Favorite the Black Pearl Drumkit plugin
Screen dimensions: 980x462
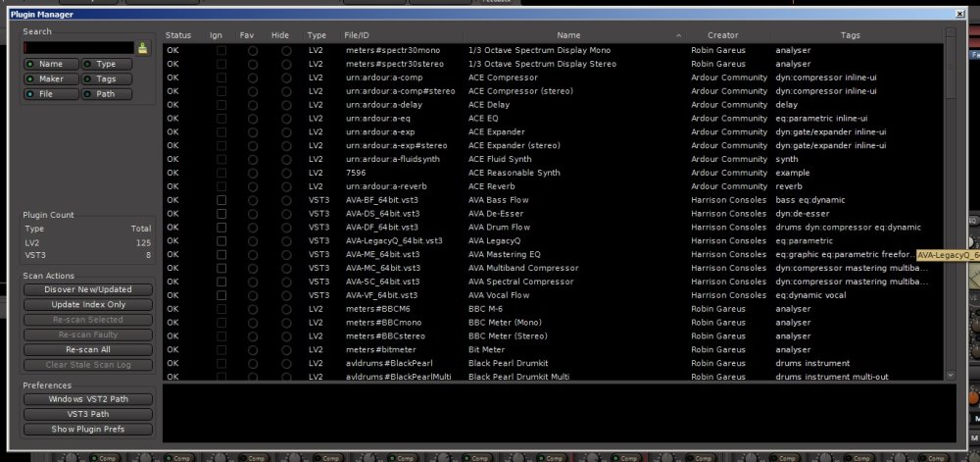(253, 363)
